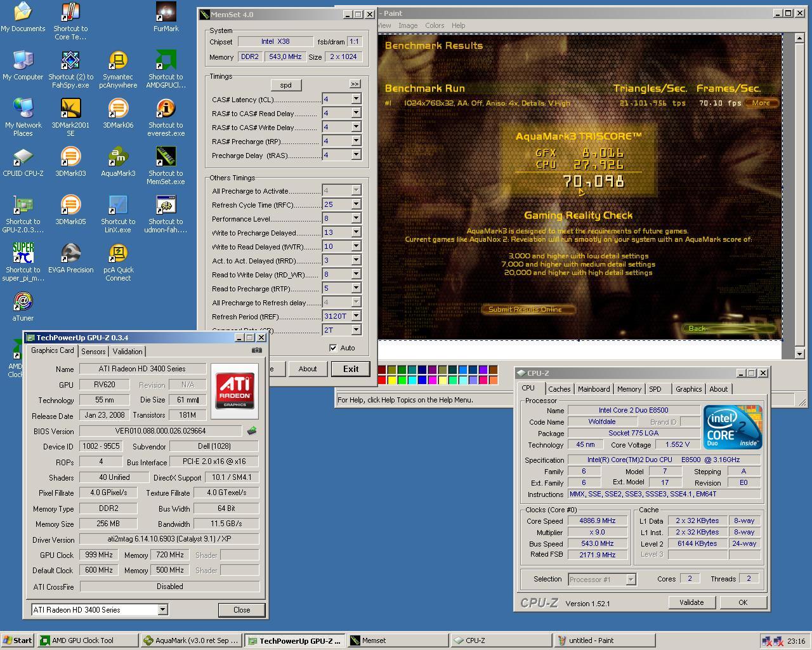Launch the 3DMark2001 SE icon
Screen dimensions: 812x650
tap(70, 117)
